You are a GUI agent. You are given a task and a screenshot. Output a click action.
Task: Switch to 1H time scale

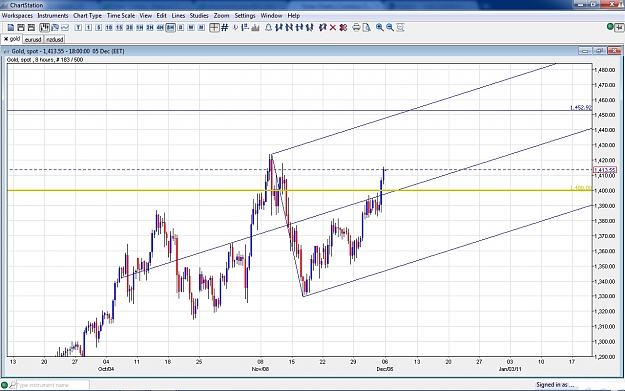tap(140, 28)
